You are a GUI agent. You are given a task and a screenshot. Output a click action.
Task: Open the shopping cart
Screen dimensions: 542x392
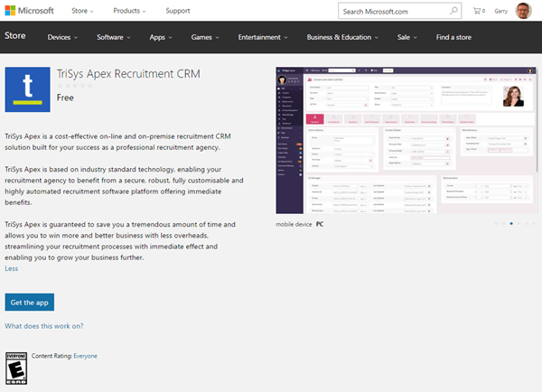479,11
